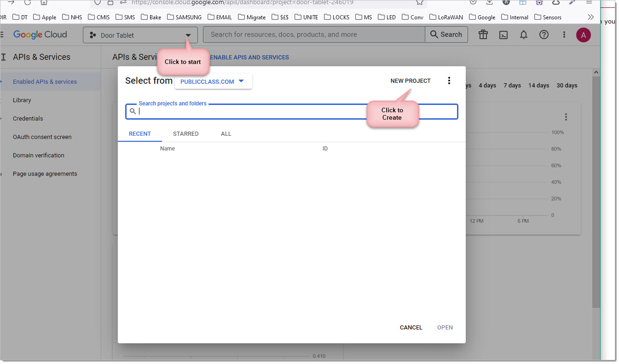Select the RECENT tab
Viewport: 619px width, 364px height.
[140, 134]
